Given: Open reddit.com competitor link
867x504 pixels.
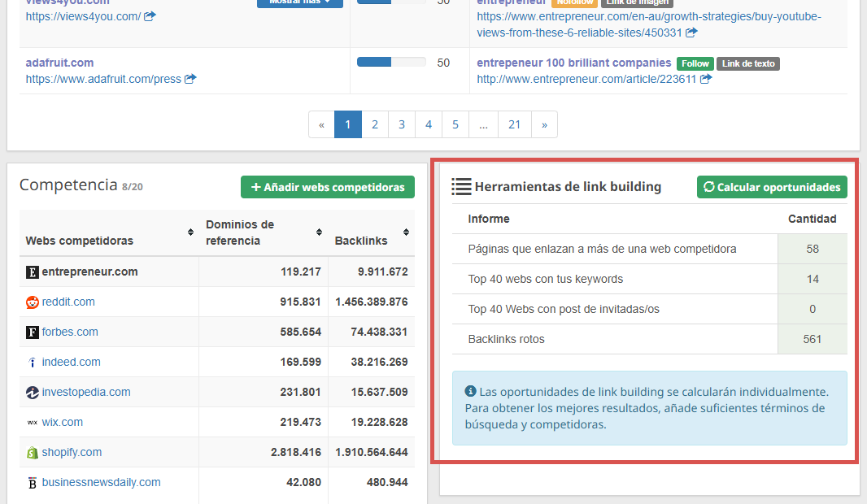Looking at the screenshot, I should pyautogui.click(x=68, y=302).
